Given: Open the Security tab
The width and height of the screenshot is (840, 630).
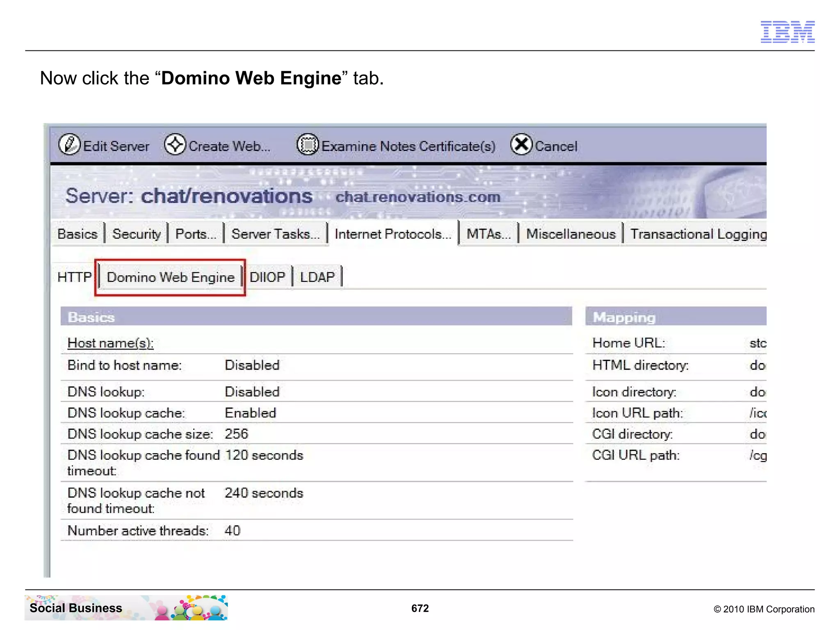Looking at the screenshot, I should pyautogui.click(x=137, y=234).
